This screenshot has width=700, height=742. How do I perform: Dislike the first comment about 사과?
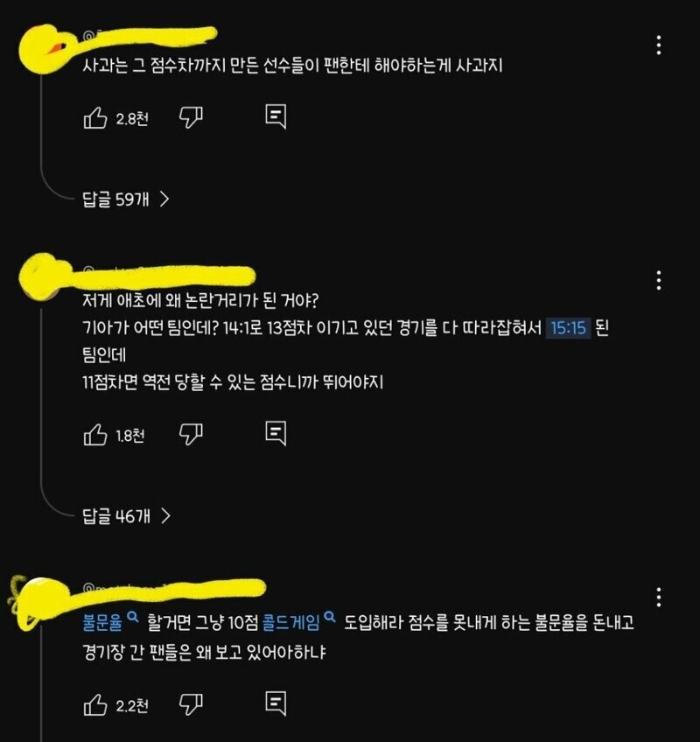[x=191, y=117]
